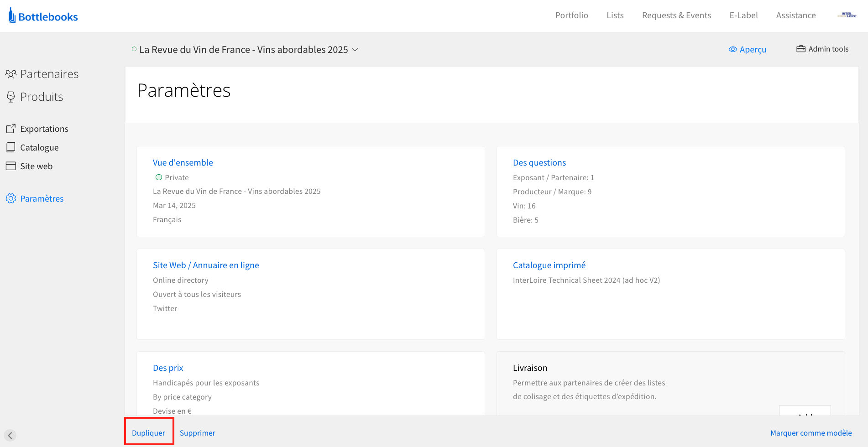Click InterLoire Technical Sheet 2024 text
The width and height of the screenshot is (868, 447).
click(x=586, y=280)
